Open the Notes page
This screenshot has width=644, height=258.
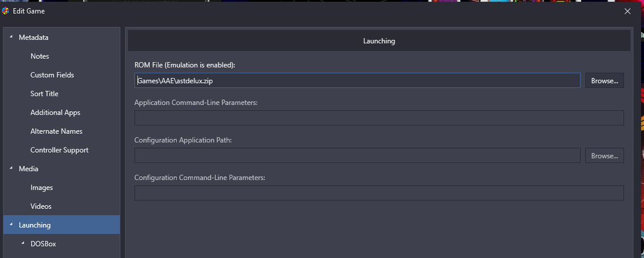click(x=39, y=56)
